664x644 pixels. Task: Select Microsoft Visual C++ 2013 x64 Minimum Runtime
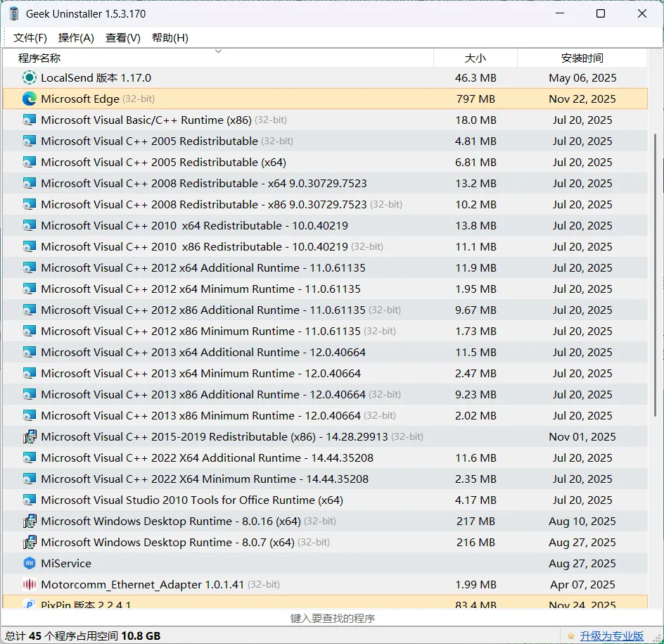[x=325, y=373]
